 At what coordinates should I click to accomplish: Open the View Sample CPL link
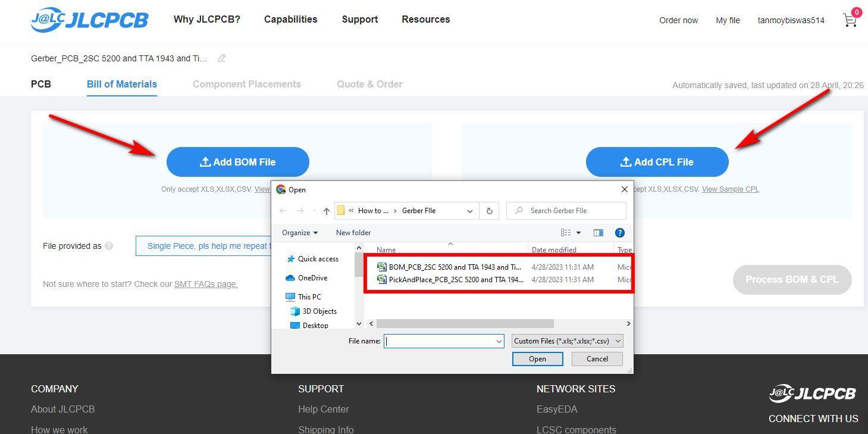(731, 189)
